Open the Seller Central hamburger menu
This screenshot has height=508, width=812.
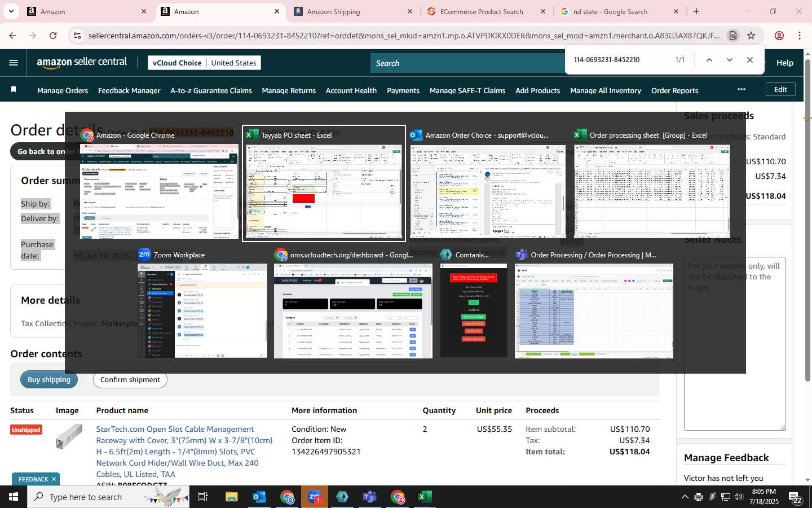point(14,63)
